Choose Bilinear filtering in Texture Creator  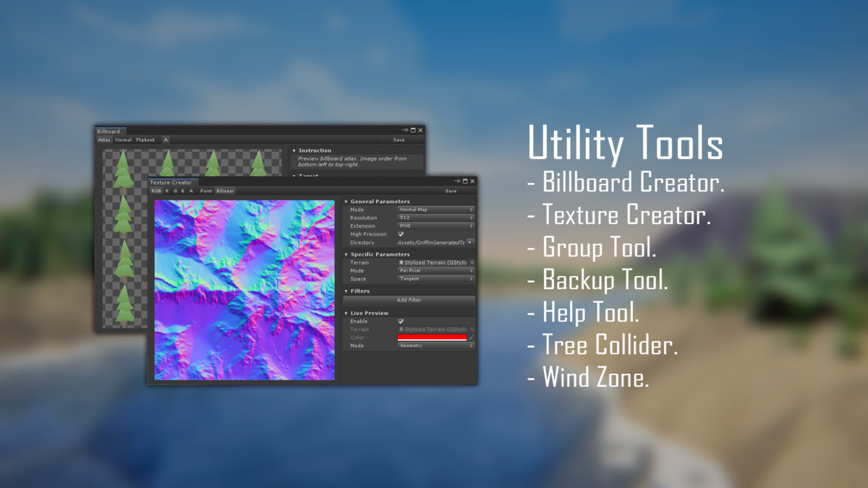225,191
